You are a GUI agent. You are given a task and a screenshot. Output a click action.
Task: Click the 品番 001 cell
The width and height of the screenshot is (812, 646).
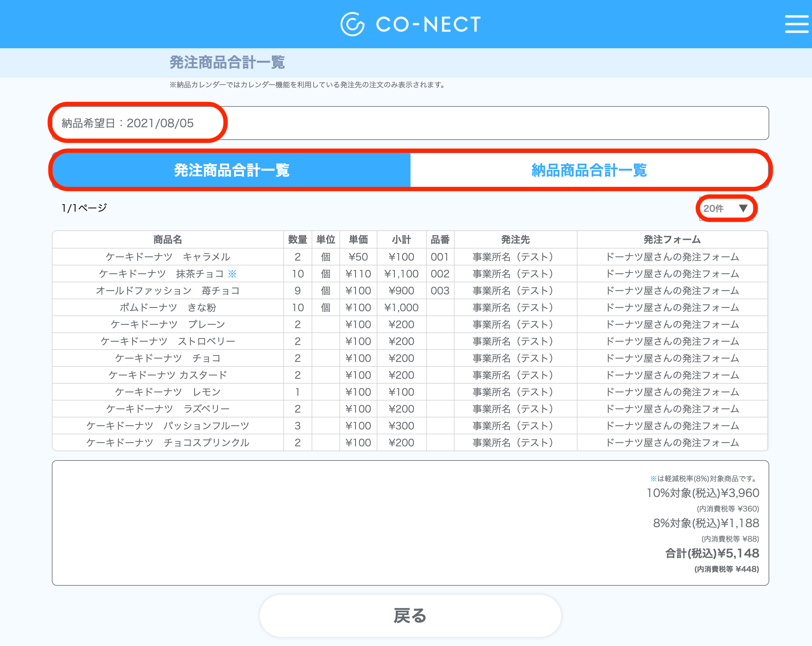[x=440, y=257]
